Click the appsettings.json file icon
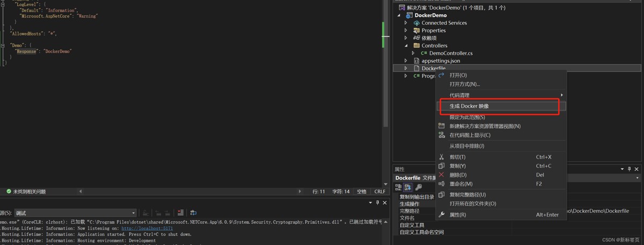Screen dimensions: 644x245 416,61
